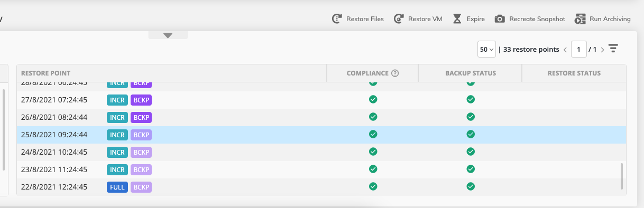Select restore point 26/8/2021 08:24:44
The width and height of the screenshot is (644, 208).
(x=321, y=117)
